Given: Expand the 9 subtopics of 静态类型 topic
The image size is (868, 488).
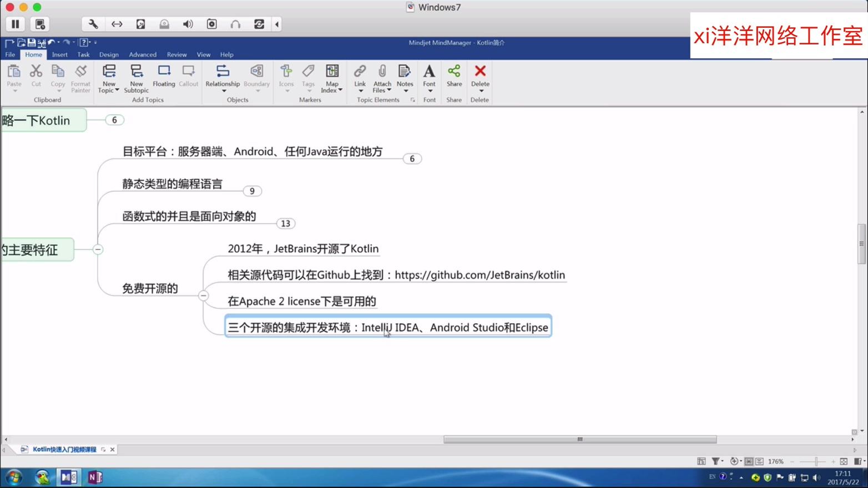Looking at the screenshot, I should click(x=252, y=191).
